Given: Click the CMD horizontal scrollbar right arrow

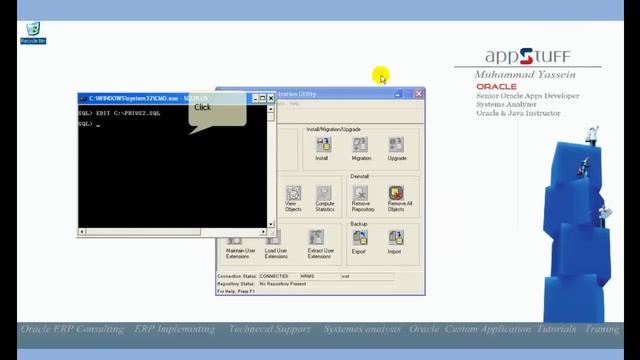Looking at the screenshot, I should point(263,231).
